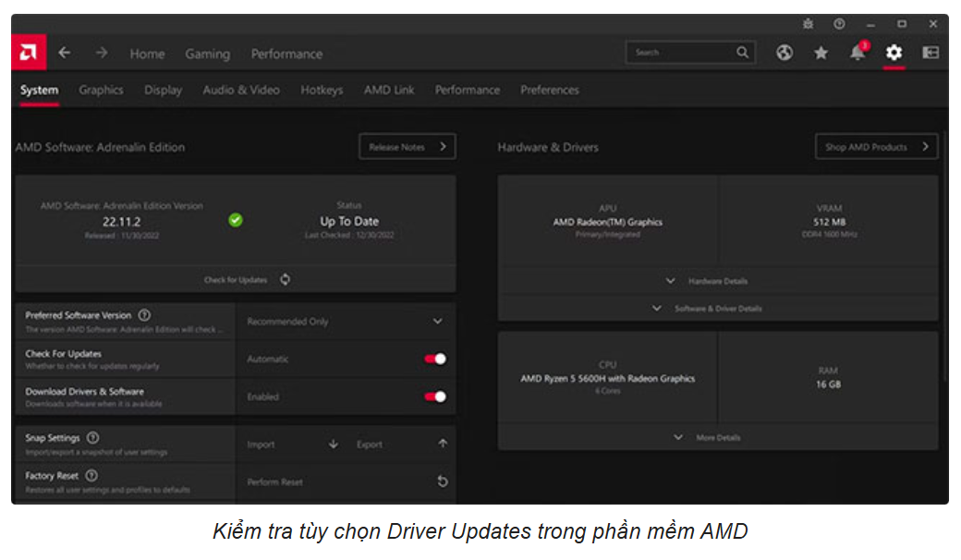Click the settings gear icon
The width and height of the screenshot is (961, 560).
click(894, 54)
